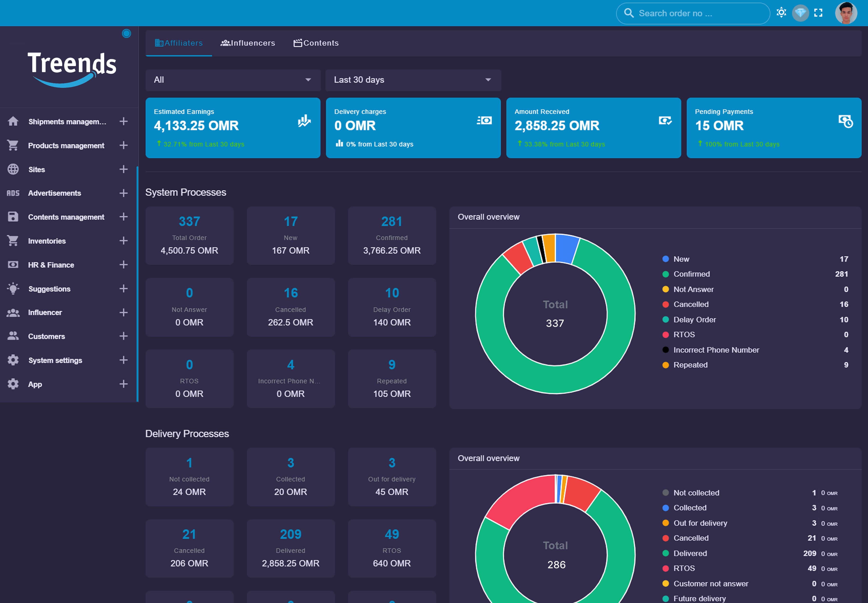Expand Advertisements plus sign
The height and width of the screenshot is (603, 868).
coord(123,193)
